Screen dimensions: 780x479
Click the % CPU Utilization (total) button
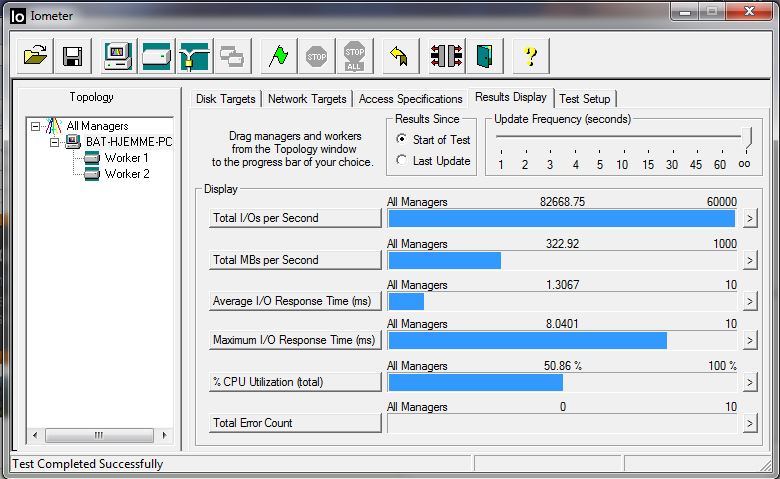[x=295, y=382]
